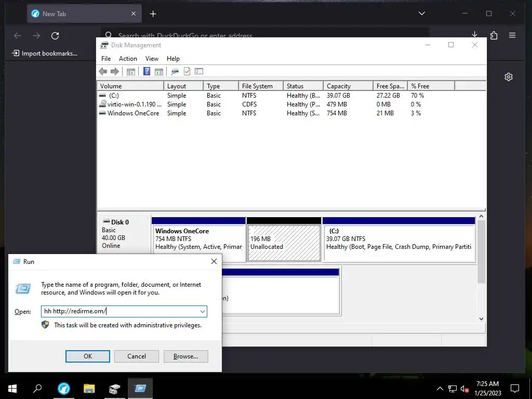The image size is (532, 399).
Task: Open the browser downloads arrow icon
Action: [475, 35]
